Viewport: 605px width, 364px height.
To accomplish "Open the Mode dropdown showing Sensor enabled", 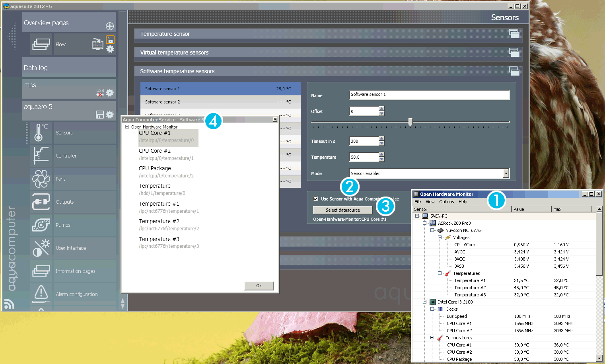I will point(506,173).
